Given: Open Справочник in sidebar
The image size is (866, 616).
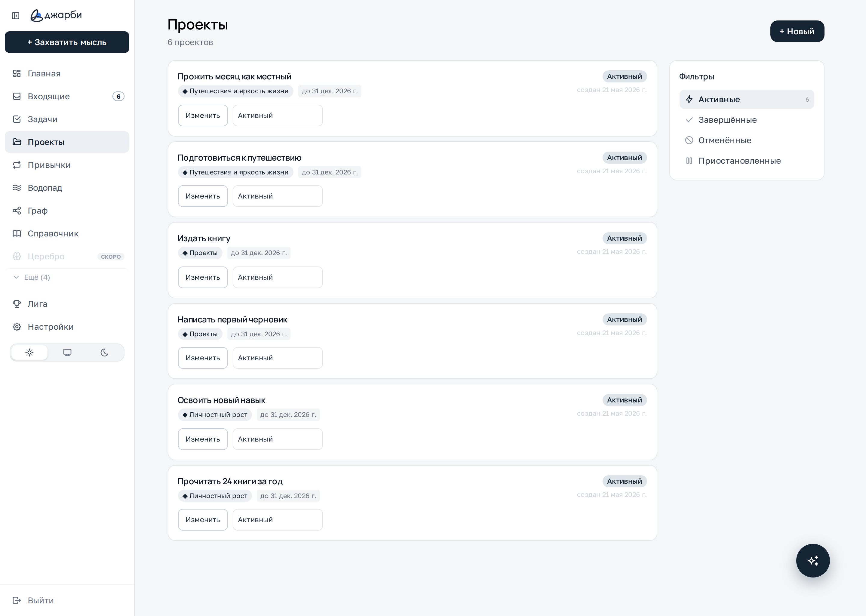Looking at the screenshot, I should coord(67,233).
